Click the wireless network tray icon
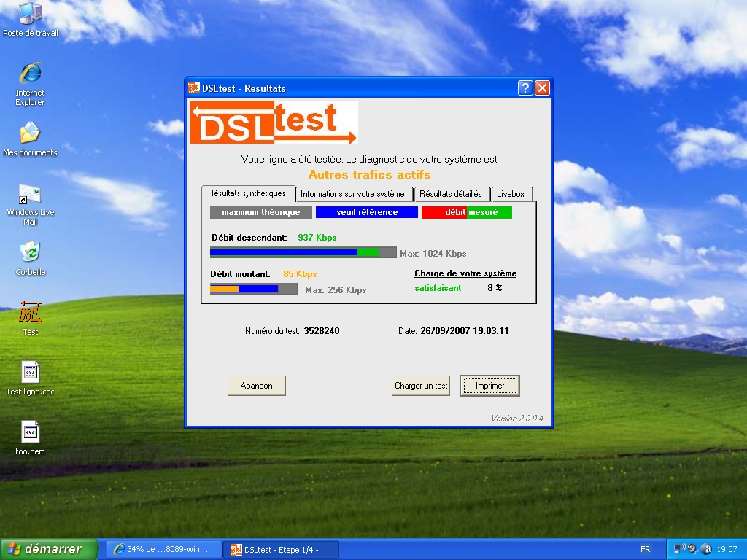The width and height of the screenshot is (747, 560). (678, 549)
